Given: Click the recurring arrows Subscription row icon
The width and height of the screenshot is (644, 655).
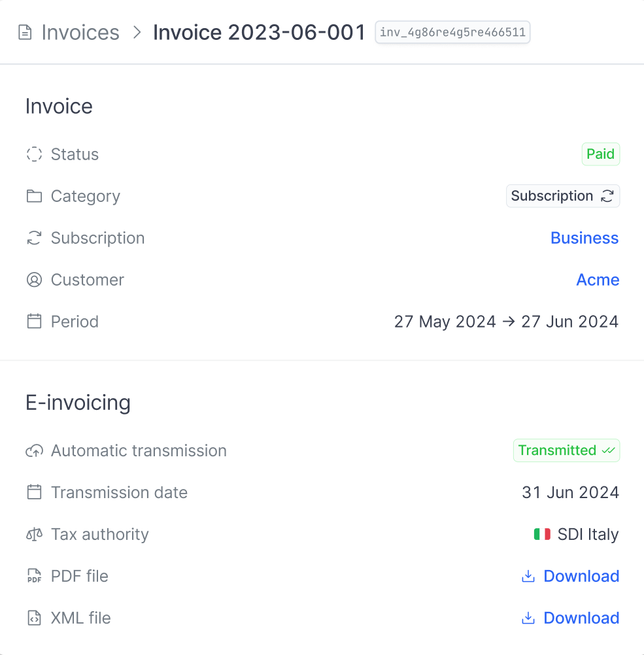Looking at the screenshot, I should pyautogui.click(x=34, y=238).
